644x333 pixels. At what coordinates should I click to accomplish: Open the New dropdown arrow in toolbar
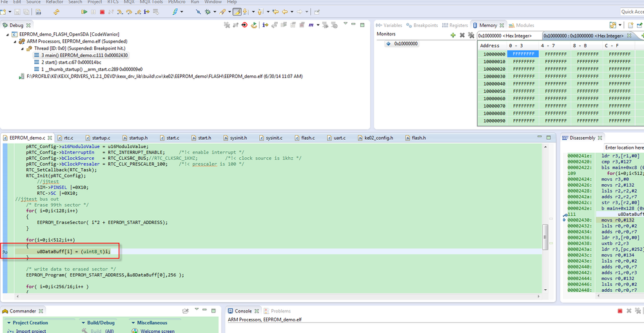[10, 12]
